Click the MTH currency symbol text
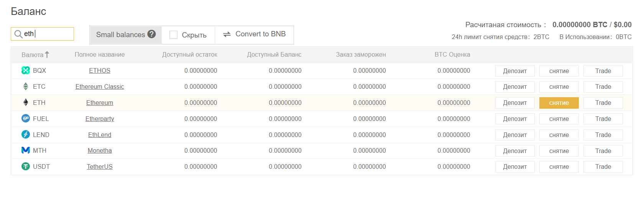 pos(39,150)
